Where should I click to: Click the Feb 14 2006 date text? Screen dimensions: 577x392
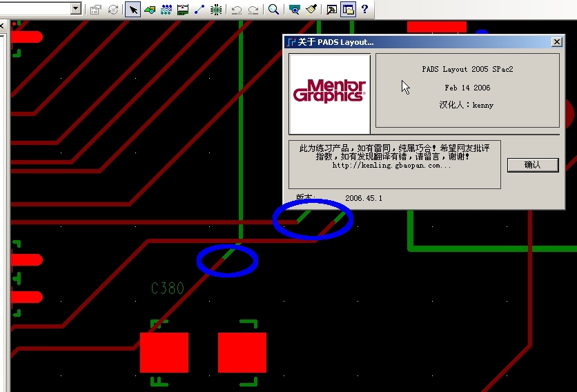[467, 88]
